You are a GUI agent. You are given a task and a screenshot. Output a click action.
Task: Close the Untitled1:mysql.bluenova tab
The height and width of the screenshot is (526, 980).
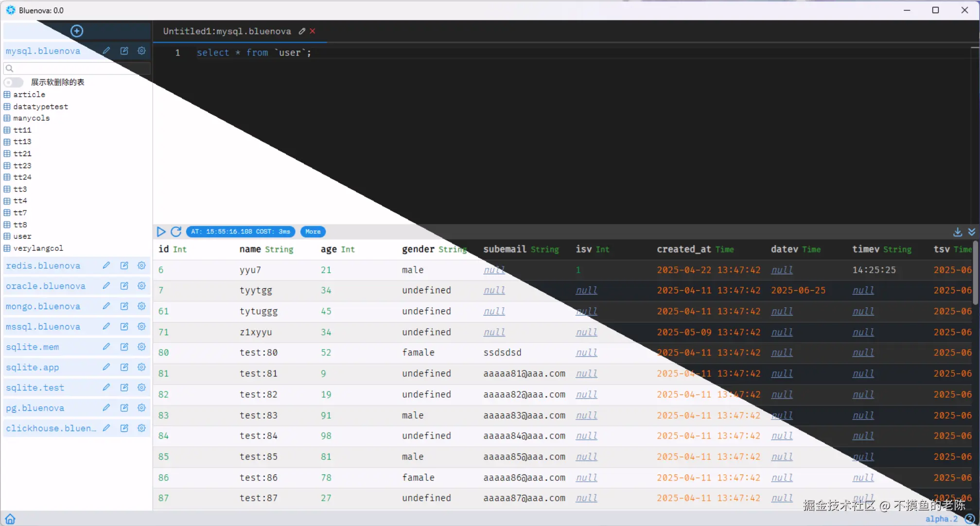pos(313,31)
